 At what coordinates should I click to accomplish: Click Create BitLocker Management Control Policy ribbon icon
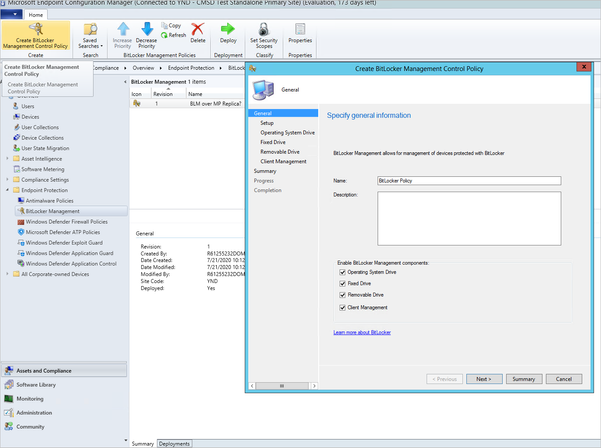(36, 36)
